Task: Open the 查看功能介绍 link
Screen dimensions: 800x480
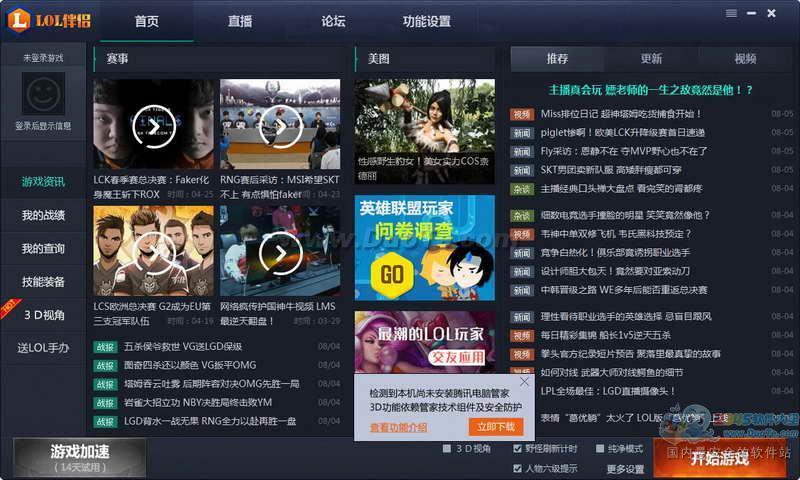Action: click(x=398, y=427)
